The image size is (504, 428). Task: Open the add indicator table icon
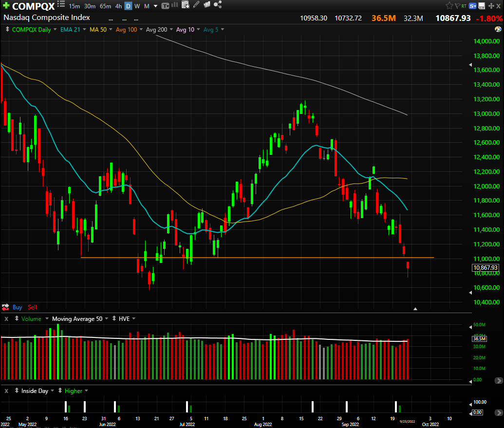pos(186,4)
